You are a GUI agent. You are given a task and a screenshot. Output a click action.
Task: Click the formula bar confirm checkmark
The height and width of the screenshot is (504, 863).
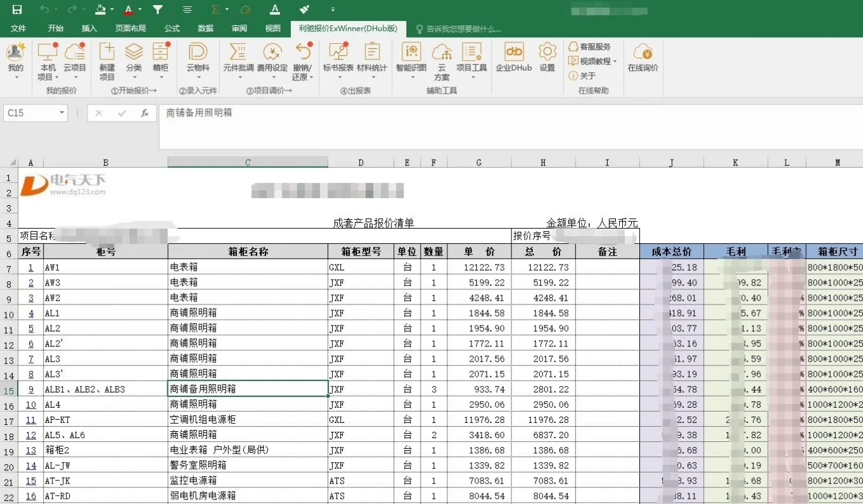[122, 113]
